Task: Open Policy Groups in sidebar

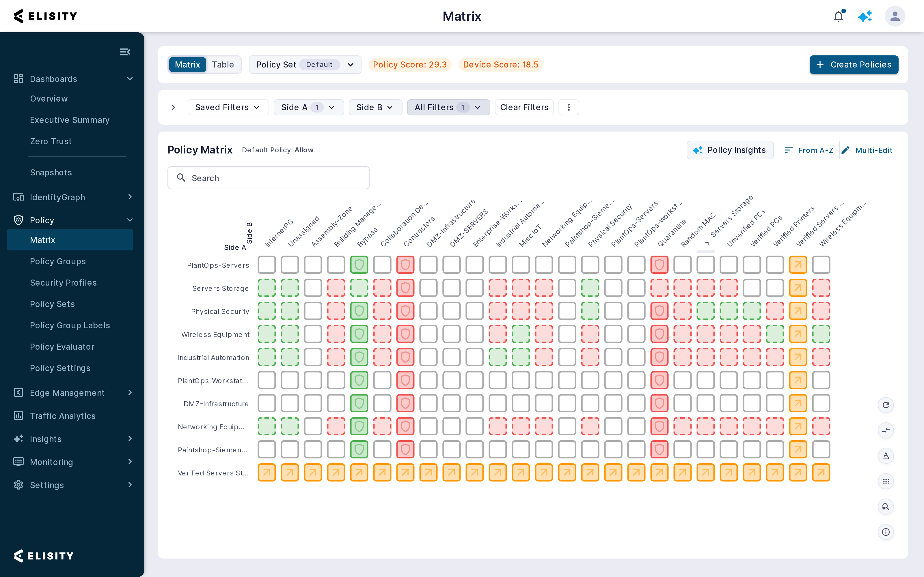Action: click(58, 261)
